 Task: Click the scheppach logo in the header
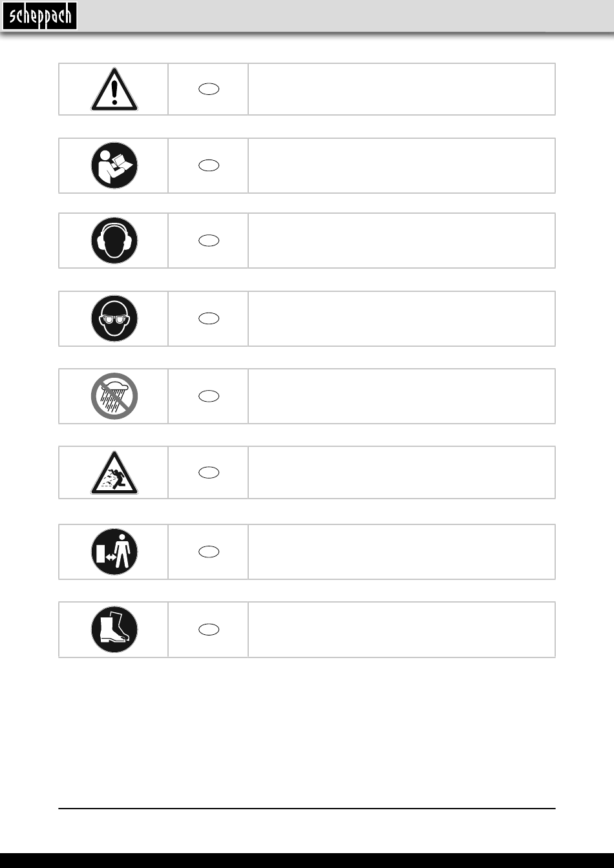[x=39, y=15]
